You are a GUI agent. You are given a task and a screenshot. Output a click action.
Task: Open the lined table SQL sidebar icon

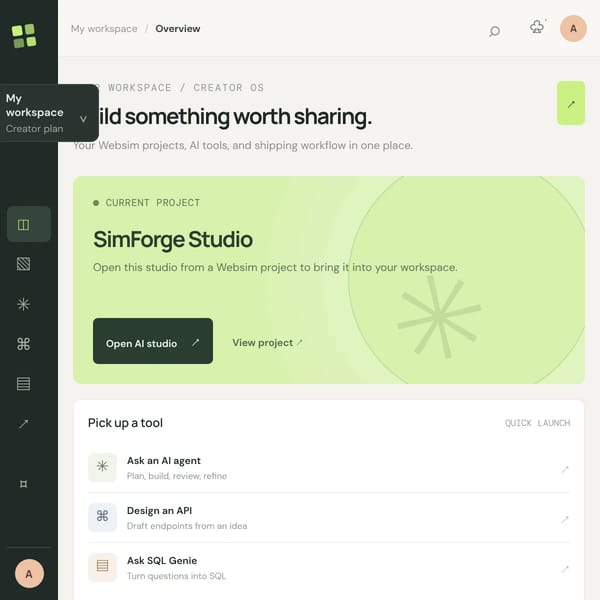pyautogui.click(x=23, y=383)
